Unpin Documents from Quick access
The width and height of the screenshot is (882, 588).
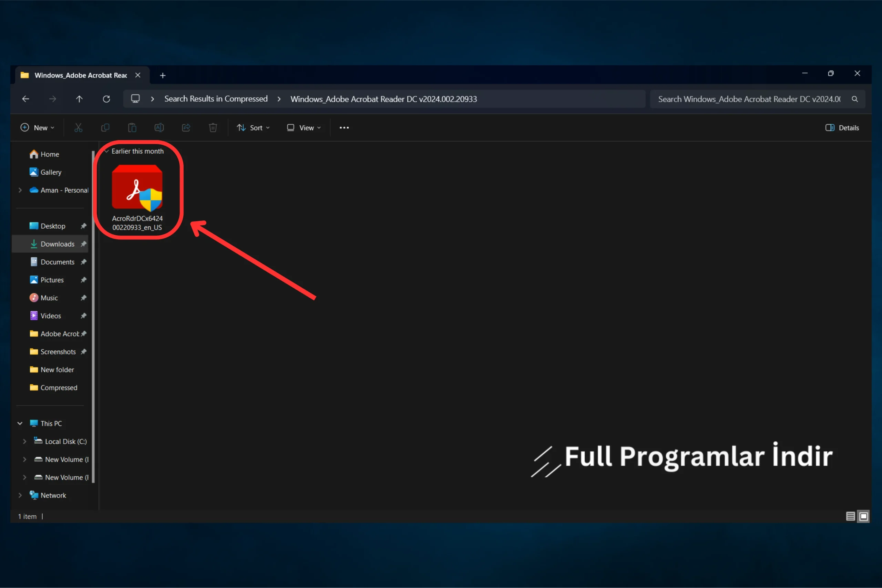coord(84,262)
